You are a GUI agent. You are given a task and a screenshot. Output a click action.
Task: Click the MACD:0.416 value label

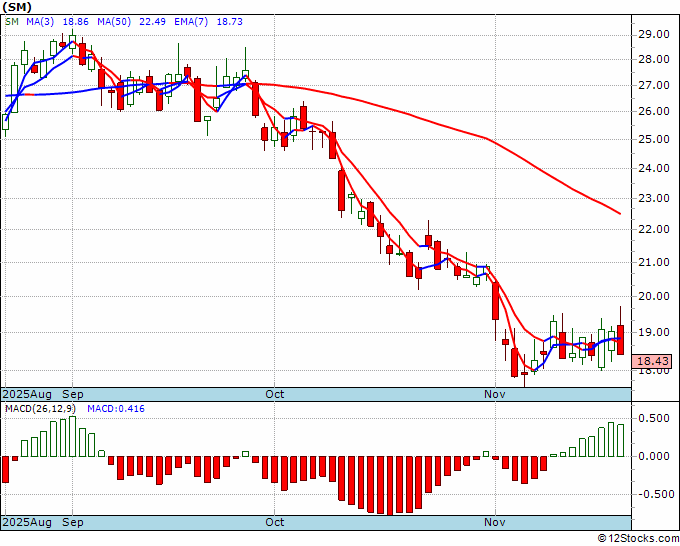[x=116, y=409]
